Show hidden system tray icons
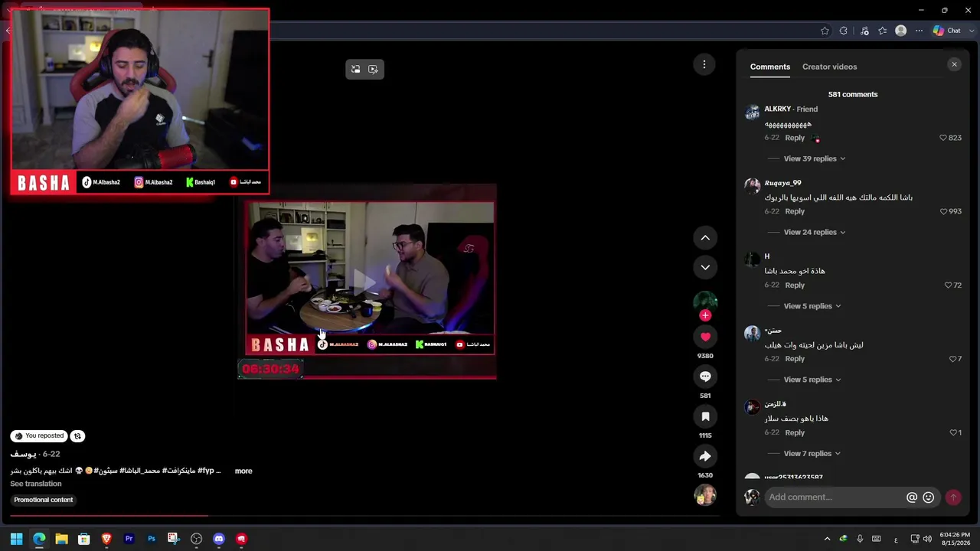The height and width of the screenshot is (551, 980). [x=827, y=539]
